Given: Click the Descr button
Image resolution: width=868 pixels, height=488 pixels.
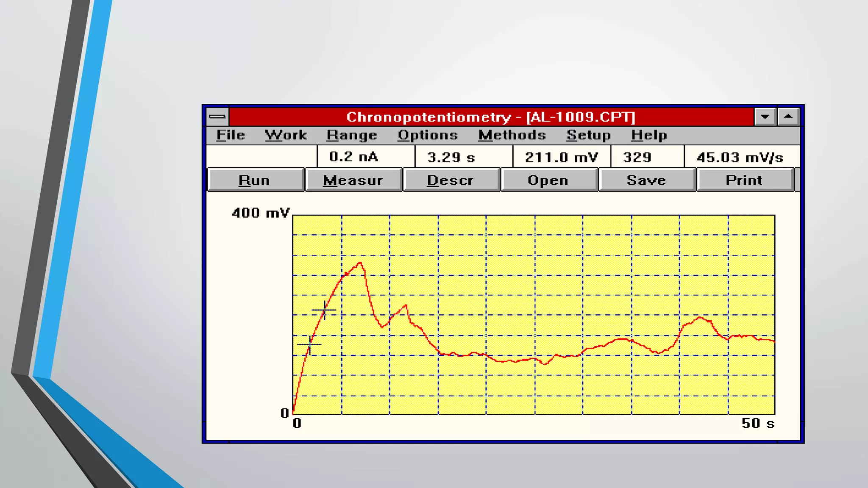Looking at the screenshot, I should click(x=451, y=180).
